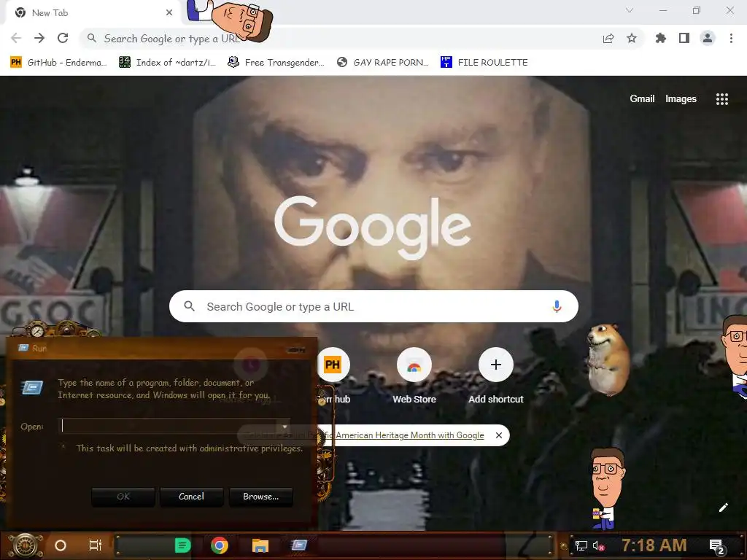This screenshot has height=560, width=747.
Task: Share this page via the share icon
Action: click(x=608, y=39)
